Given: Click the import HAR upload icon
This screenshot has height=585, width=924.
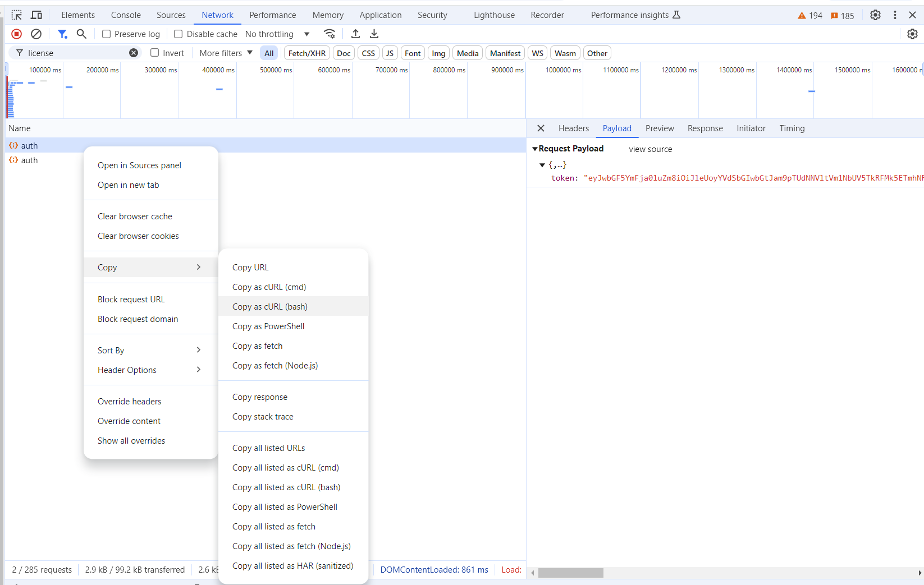Looking at the screenshot, I should [355, 34].
